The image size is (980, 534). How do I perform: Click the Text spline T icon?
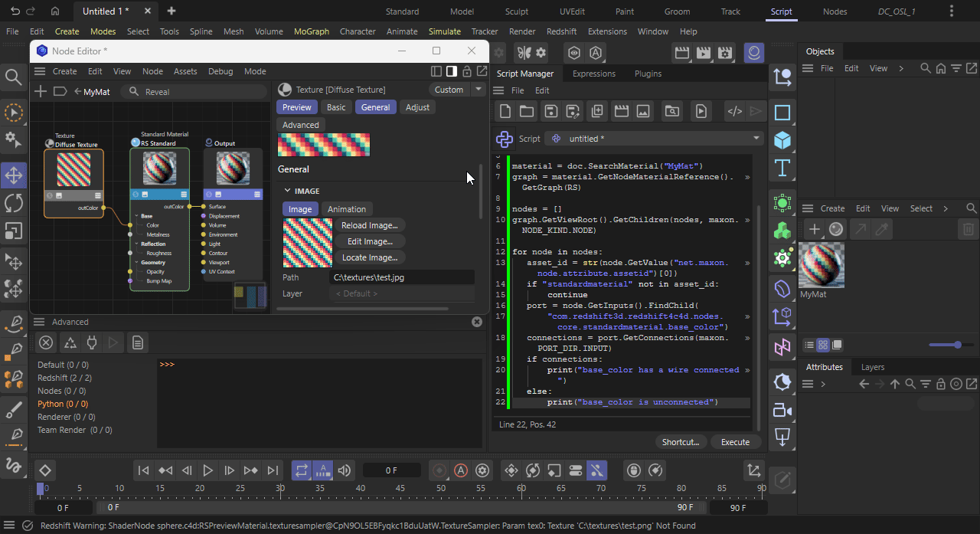pos(782,168)
